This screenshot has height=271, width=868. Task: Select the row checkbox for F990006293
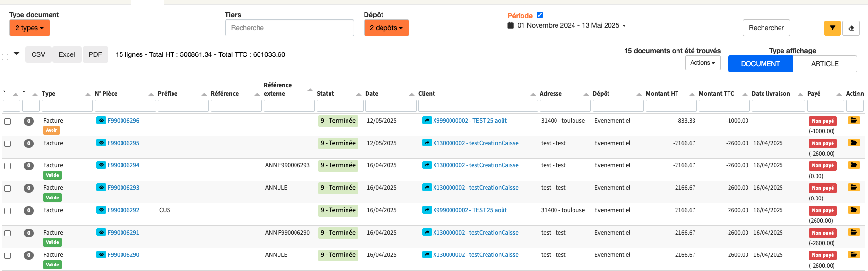coord(7,188)
